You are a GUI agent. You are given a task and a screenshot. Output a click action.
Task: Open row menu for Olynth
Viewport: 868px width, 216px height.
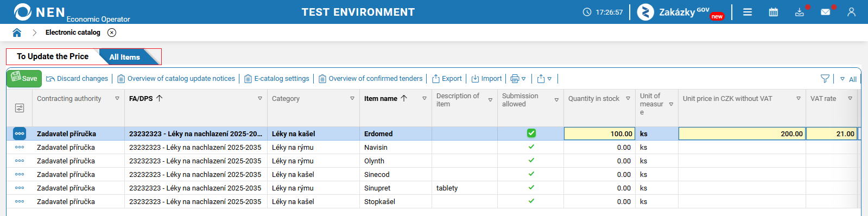20,161
